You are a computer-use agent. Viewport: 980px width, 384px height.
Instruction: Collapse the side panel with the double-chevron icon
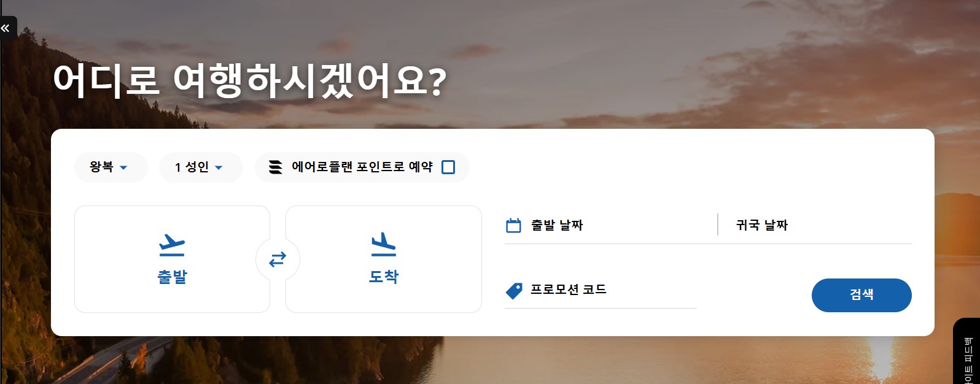click(6, 28)
